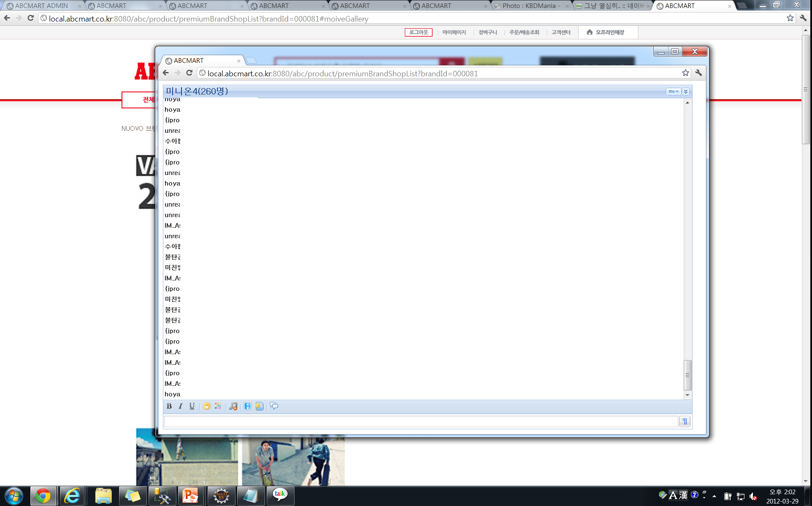The height and width of the screenshot is (506, 812).
Task: Switch to the Photo : KBDMania tab
Action: pos(531,6)
